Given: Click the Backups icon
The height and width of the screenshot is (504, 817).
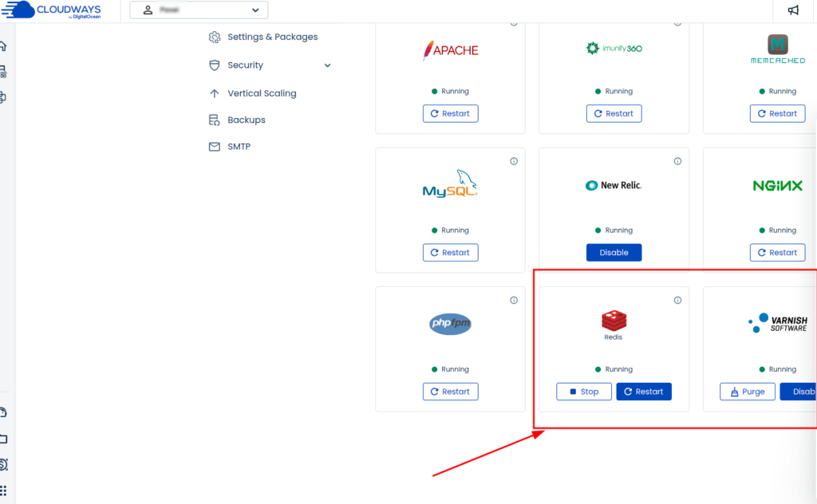Looking at the screenshot, I should pyautogui.click(x=214, y=120).
